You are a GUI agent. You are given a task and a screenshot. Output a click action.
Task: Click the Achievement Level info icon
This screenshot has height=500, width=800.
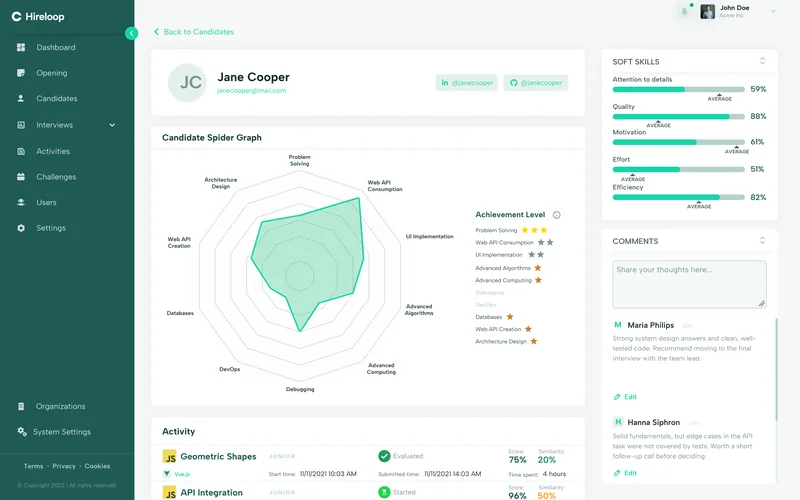(557, 215)
